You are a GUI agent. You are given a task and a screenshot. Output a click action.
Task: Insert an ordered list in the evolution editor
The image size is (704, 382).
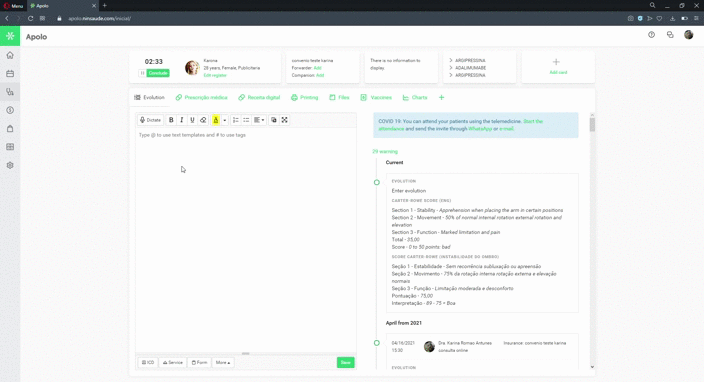coord(236,120)
